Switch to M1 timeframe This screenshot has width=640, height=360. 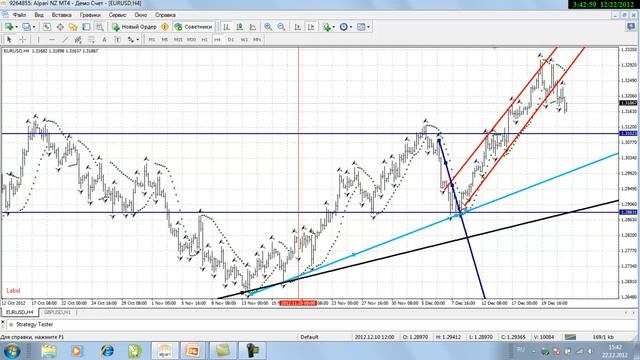(151, 40)
